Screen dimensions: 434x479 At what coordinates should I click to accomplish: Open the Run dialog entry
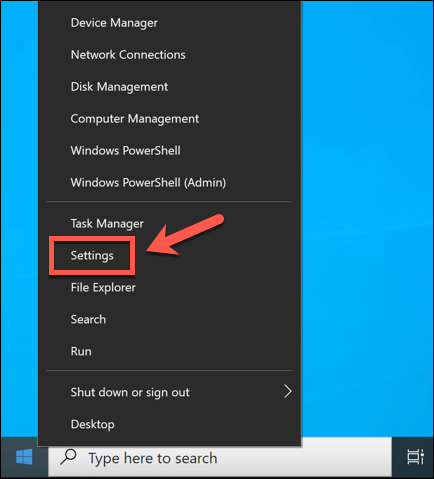(81, 351)
